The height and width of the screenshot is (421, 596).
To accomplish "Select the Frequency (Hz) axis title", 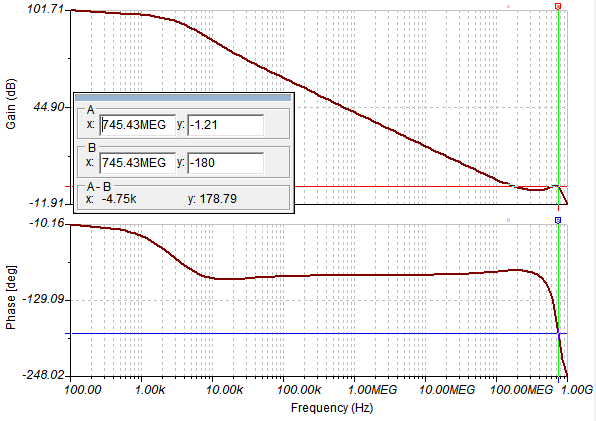I will [x=332, y=408].
